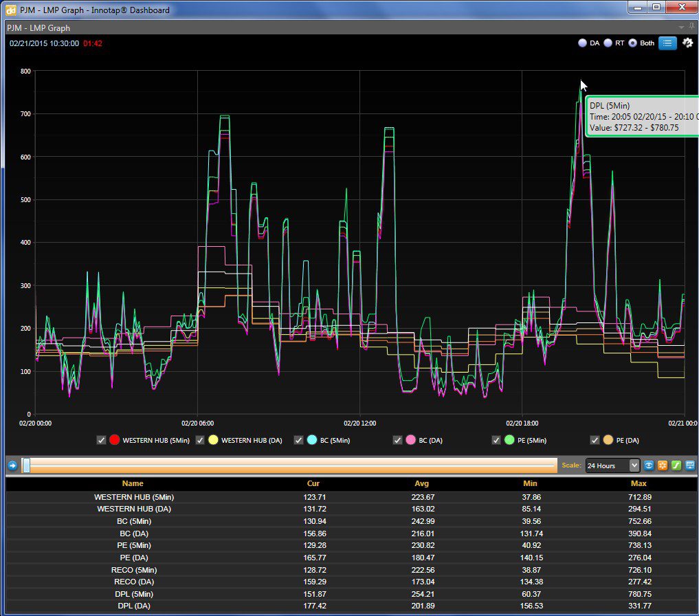Click the Innotap app icon in title bar
The height and width of the screenshot is (616, 699).
tap(11, 10)
